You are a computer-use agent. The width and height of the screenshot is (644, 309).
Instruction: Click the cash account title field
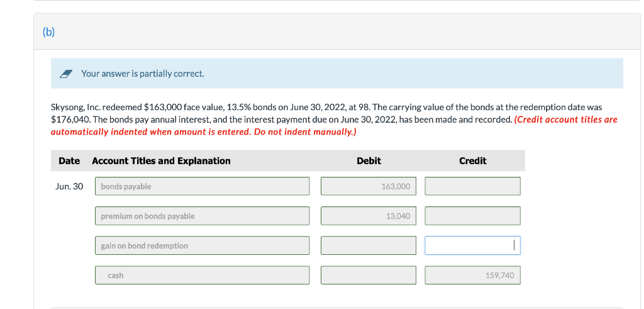202,275
